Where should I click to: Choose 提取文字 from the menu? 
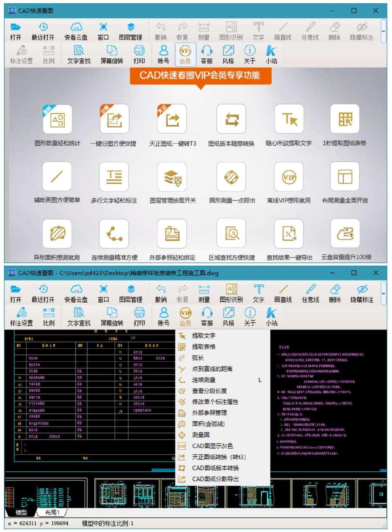tap(223, 336)
